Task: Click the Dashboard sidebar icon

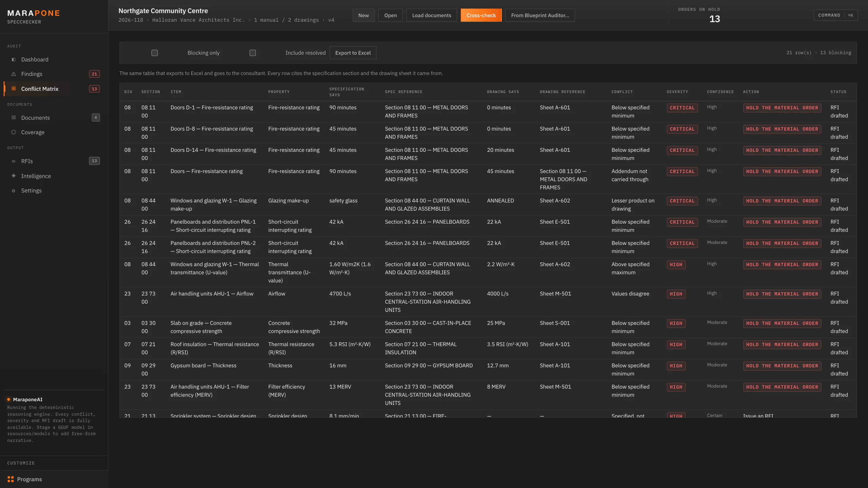Action: tap(14, 60)
